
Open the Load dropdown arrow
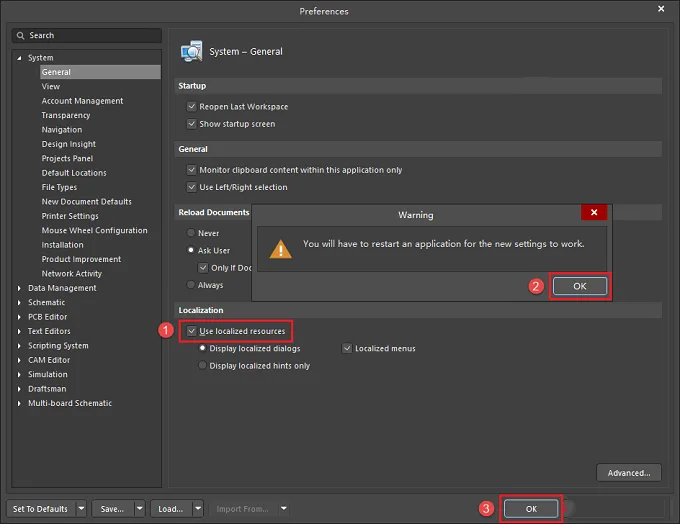[x=198, y=508]
